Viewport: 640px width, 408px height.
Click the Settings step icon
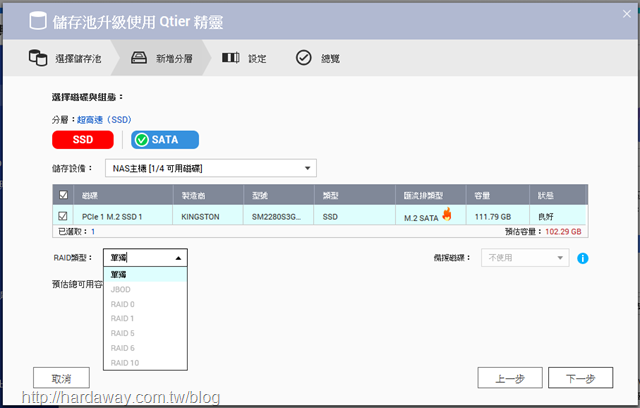(231, 58)
